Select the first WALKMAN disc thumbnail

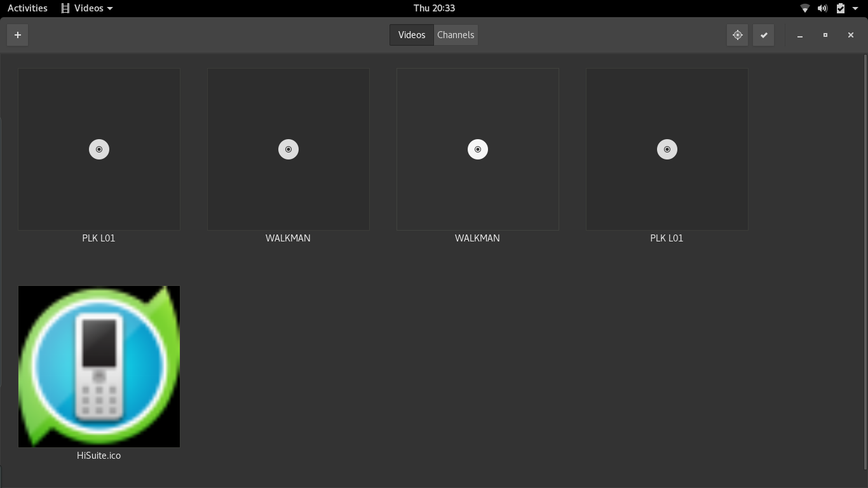[288, 149]
